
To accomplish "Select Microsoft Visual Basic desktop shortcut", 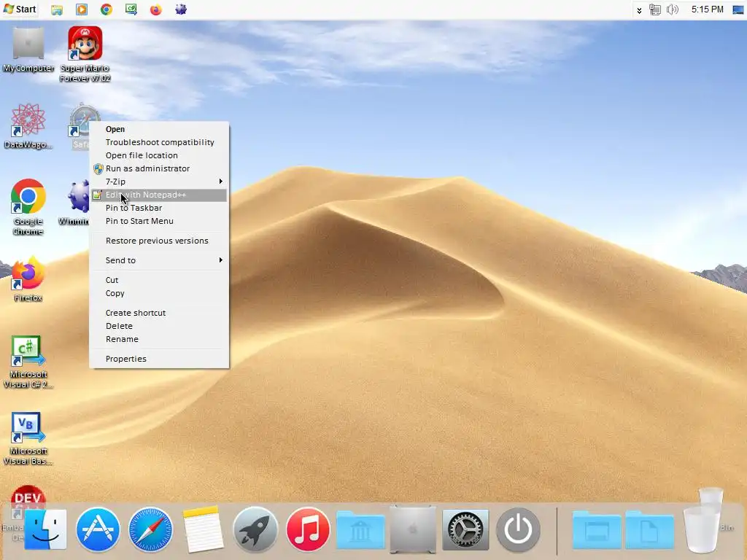I will pos(28,438).
